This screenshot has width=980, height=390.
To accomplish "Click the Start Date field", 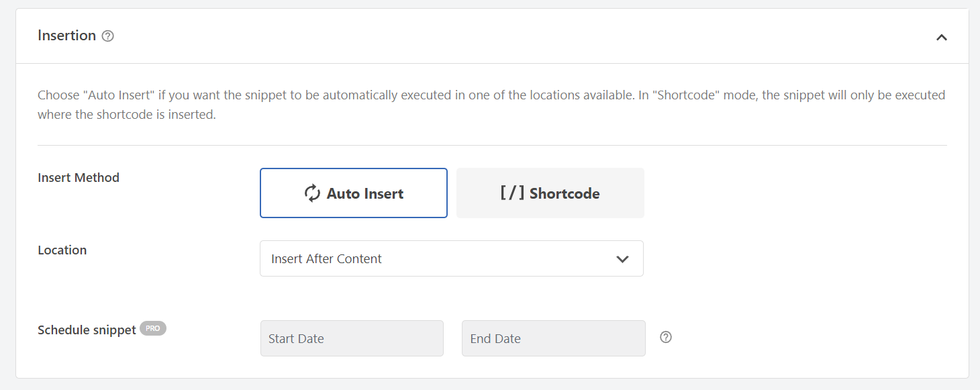I will tap(352, 338).
